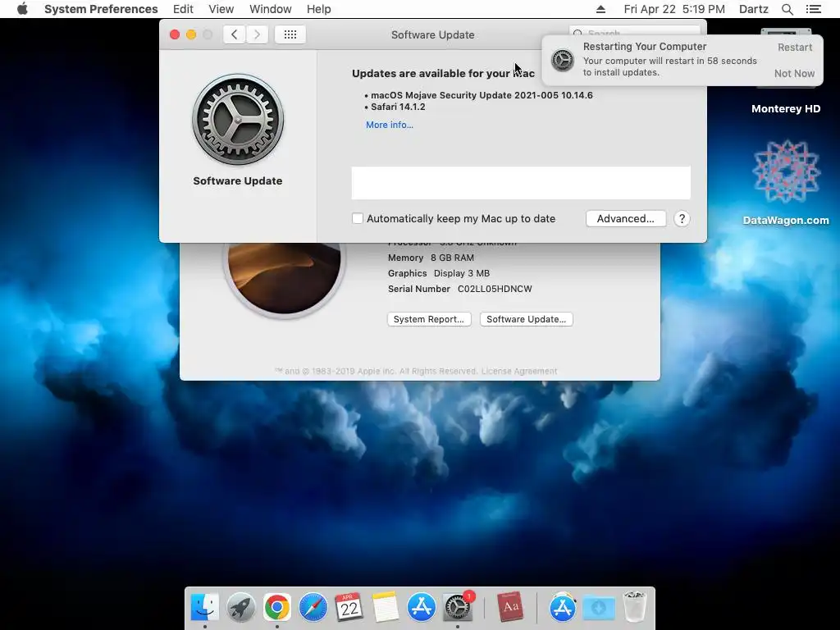Choose Not Now in the restart notification
This screenshot has width=840, height=630.
point(794,73)
